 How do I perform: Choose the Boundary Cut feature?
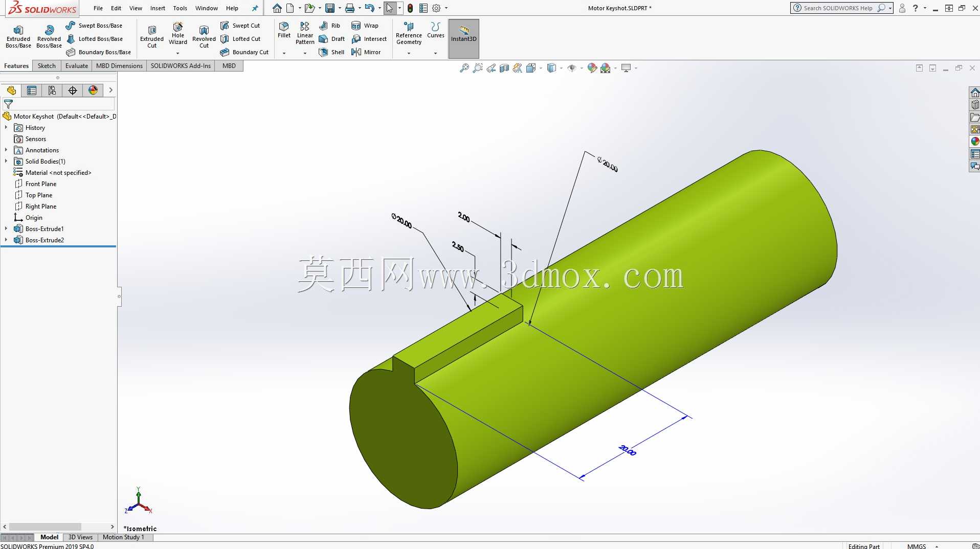[244, 52]
